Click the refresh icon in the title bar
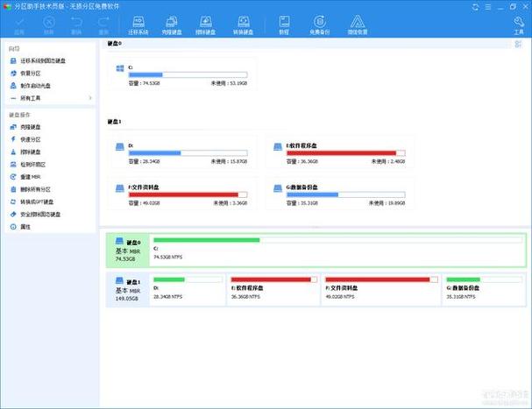The image size is (532, 409). (475, 7)
